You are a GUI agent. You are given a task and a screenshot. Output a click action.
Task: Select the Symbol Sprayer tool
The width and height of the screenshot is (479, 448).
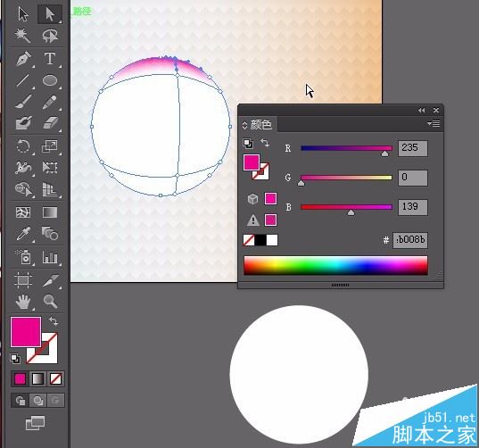click(x=23, y=257)
